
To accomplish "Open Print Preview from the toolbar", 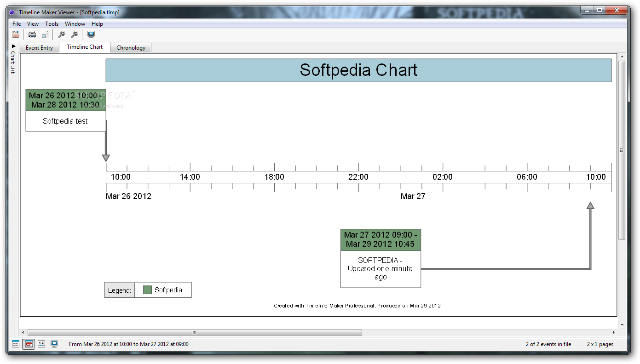I will pos(45,34).
